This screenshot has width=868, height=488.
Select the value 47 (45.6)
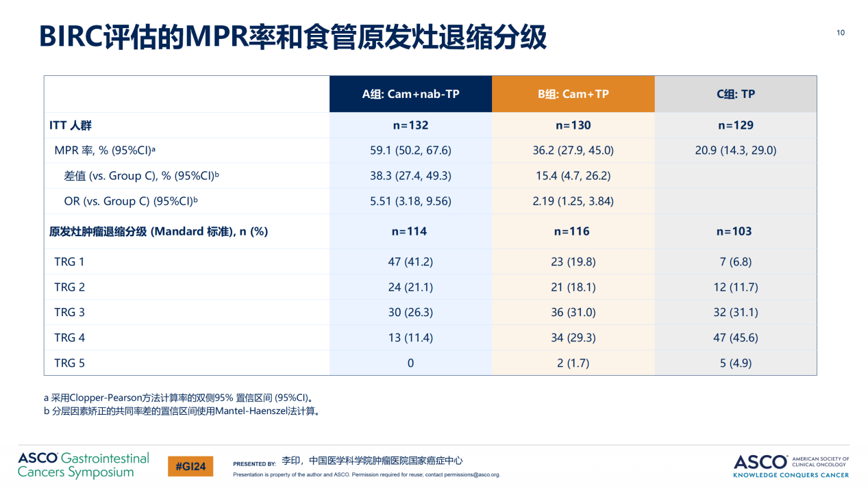point(736,337)
